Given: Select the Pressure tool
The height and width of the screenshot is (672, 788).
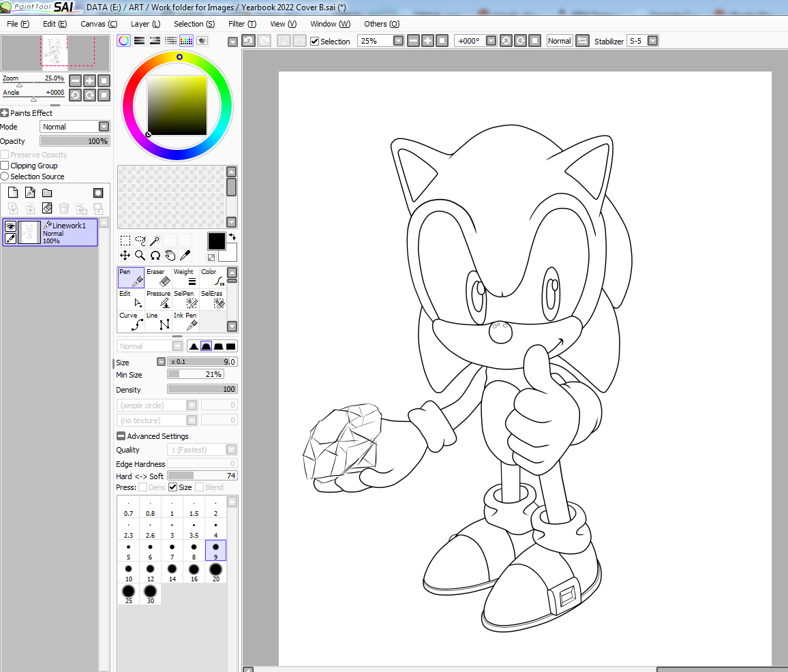Looking at the screenshot, I should [x=158, y=299].
